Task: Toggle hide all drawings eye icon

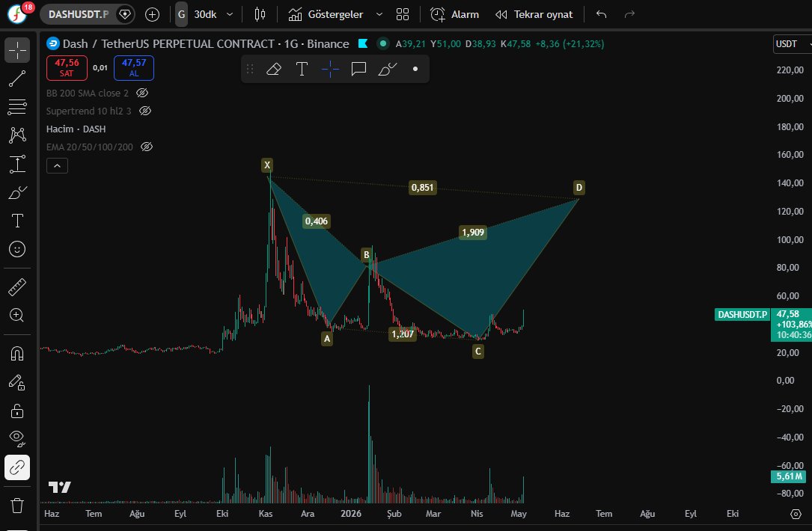Action: tap(17, 439)
